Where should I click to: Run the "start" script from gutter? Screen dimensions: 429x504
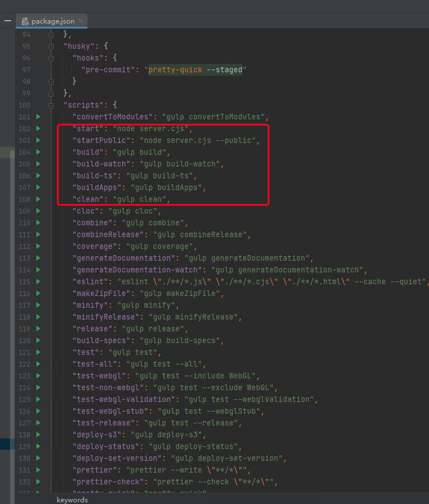point(38,128)
